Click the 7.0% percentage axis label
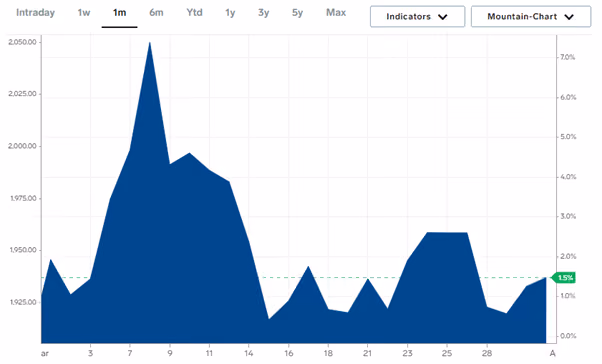Screen dimensions: 602x364 (568, 57)
